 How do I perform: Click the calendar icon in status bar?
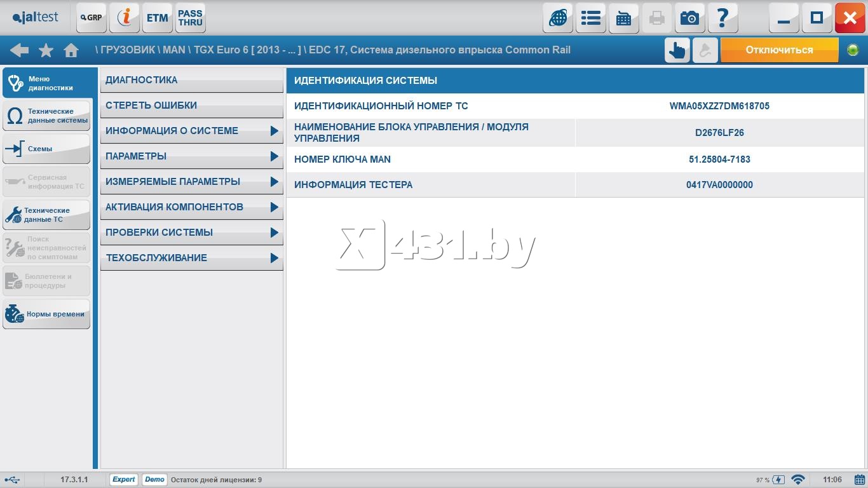point(859,480)
